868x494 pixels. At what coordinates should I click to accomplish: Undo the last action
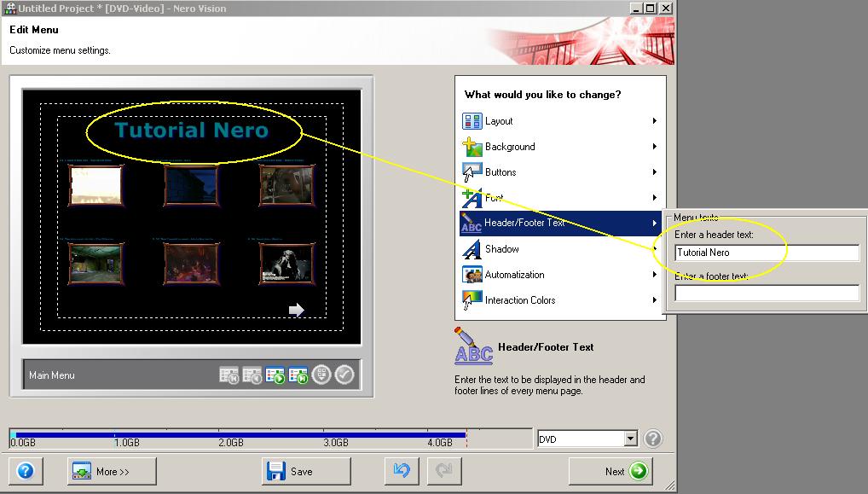pyautogui.click(x=402, y=471)
